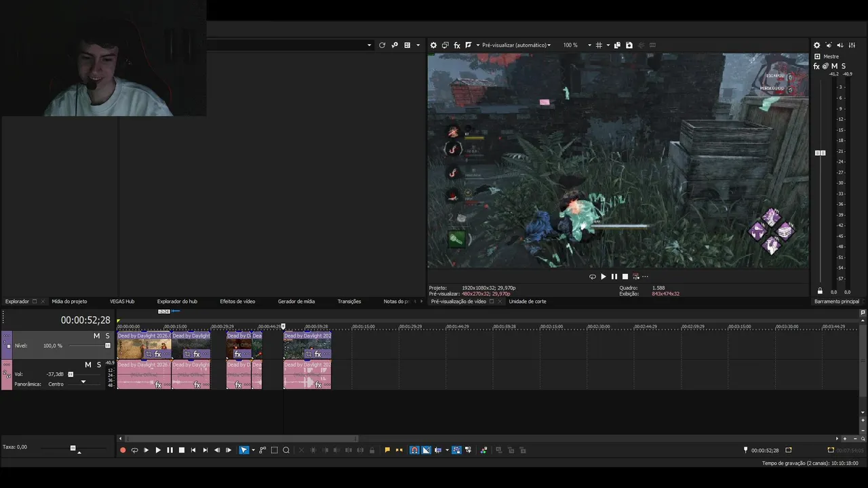The image size is (868, 488).
Task: Select the Zoom Edit tool
Action: 286,450
